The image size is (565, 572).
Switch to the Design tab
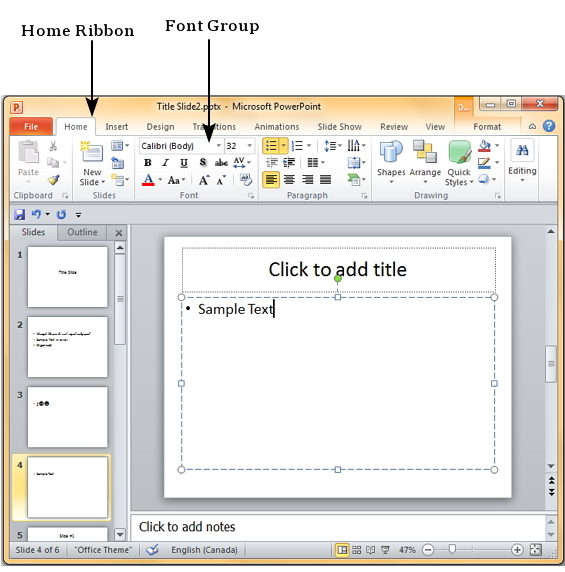(x=160, y=127)
